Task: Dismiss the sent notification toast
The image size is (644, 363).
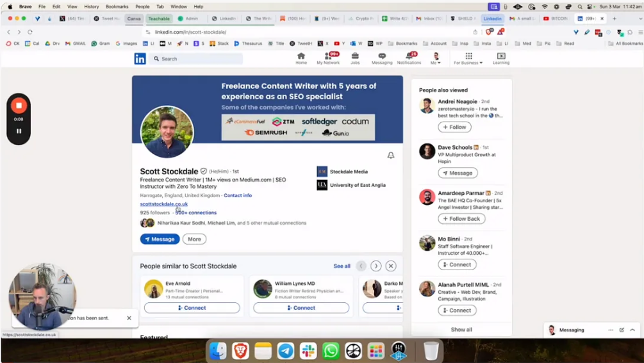Action: click(x=129, y=318)
